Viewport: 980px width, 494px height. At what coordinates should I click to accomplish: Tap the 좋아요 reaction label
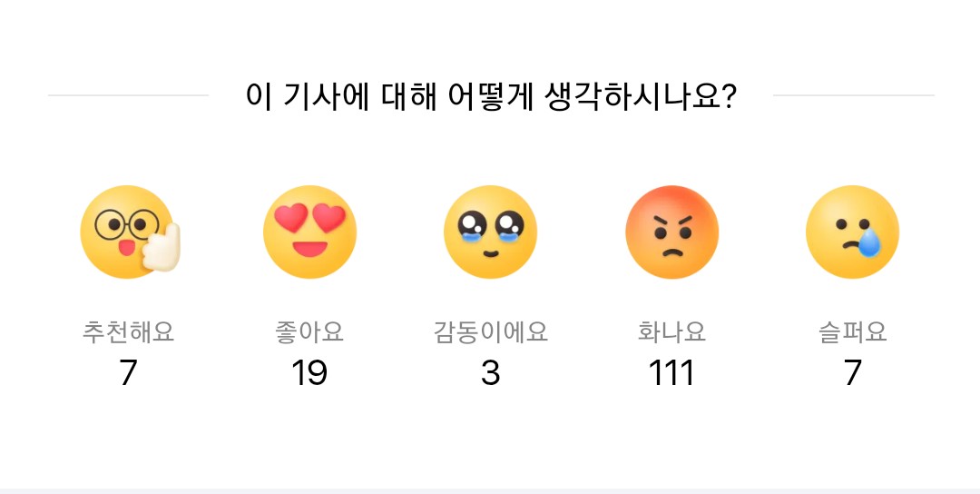[x=309, y=332]
